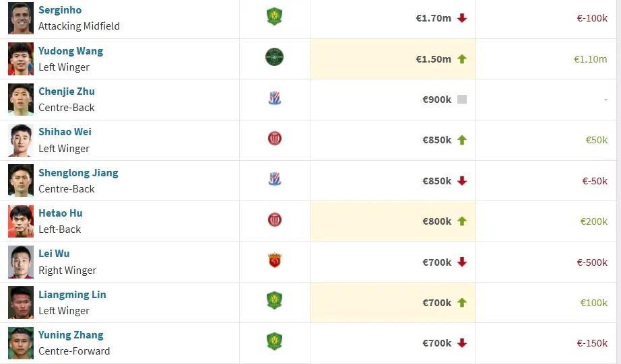Click the dark green crest beside Yudong Wang
Image resolution: width=621 pixels, height=364 pixels.
(274, 57)
